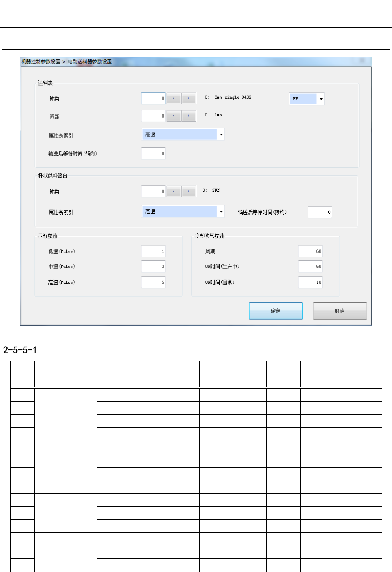
Task: Click the 取消 button
Action: (x=340, y=311)
